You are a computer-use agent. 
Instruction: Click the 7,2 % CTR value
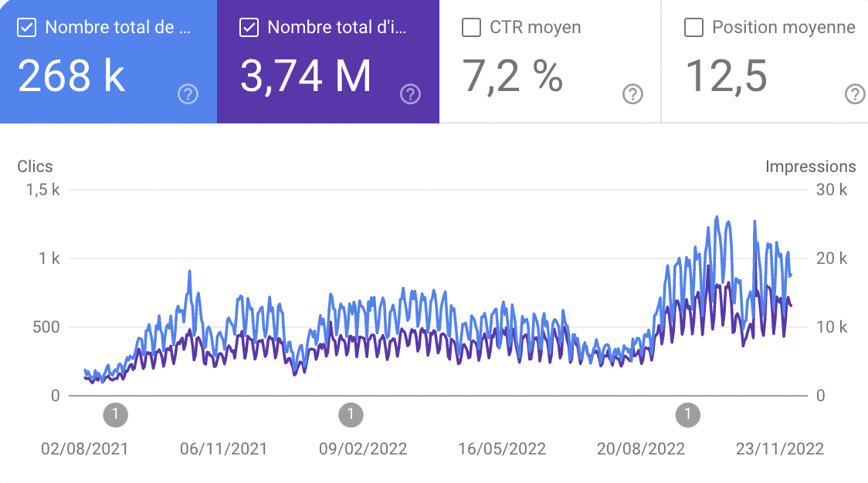(512, 76)
